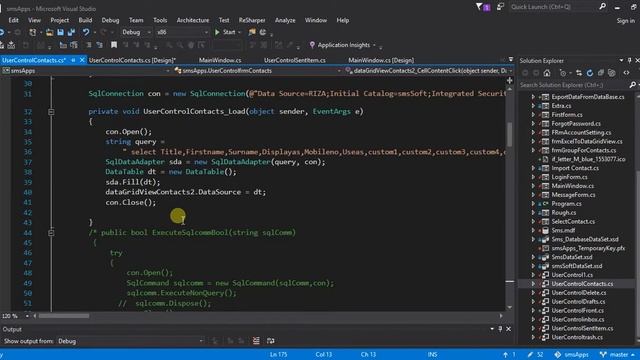Viewport: 640px width, 360px height.
Task: Toggle pin on UserControlContacts.cs tab
Action: click(x=73, y=60)
